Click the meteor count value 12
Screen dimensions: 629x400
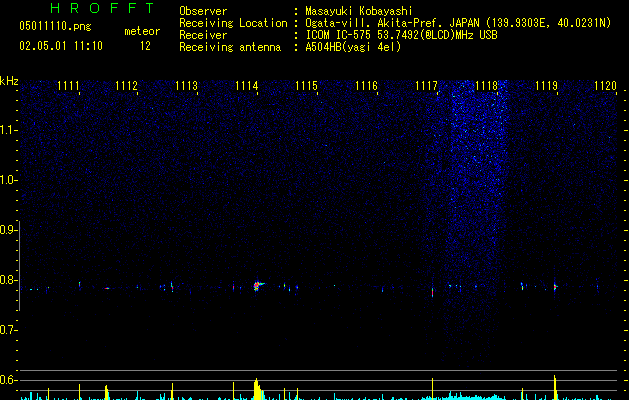(145, 46)
